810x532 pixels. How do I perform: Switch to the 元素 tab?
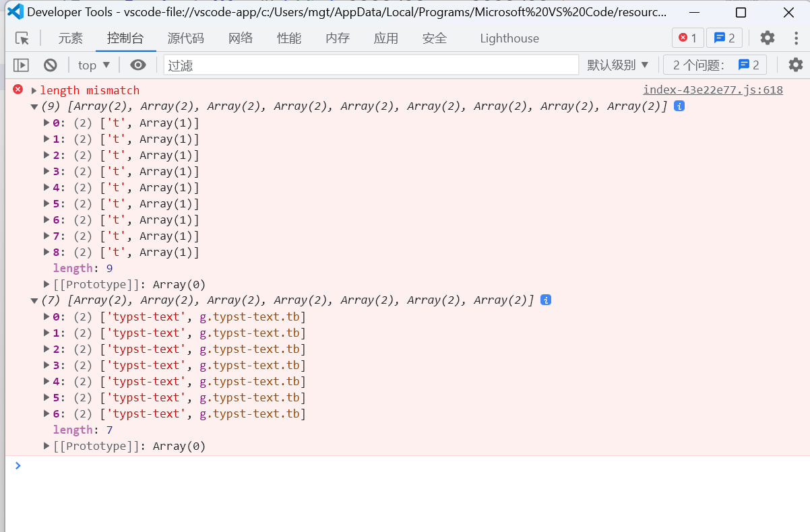tap(70, 38)
